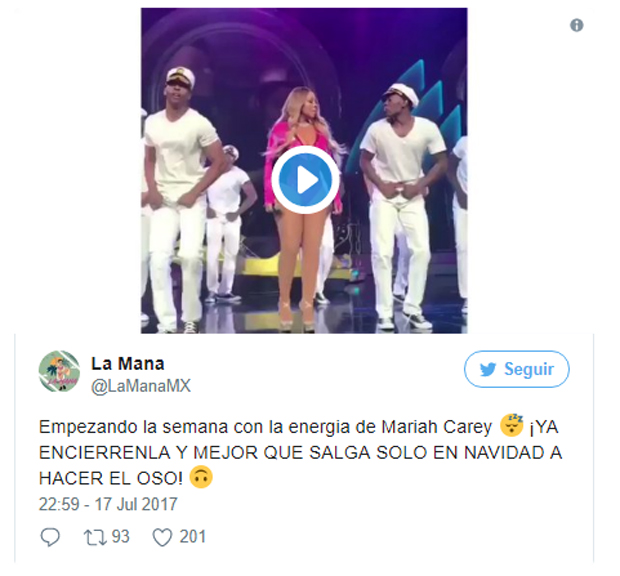View the 93 retweets count
The image size is (620, 576).
click(121, 537)
